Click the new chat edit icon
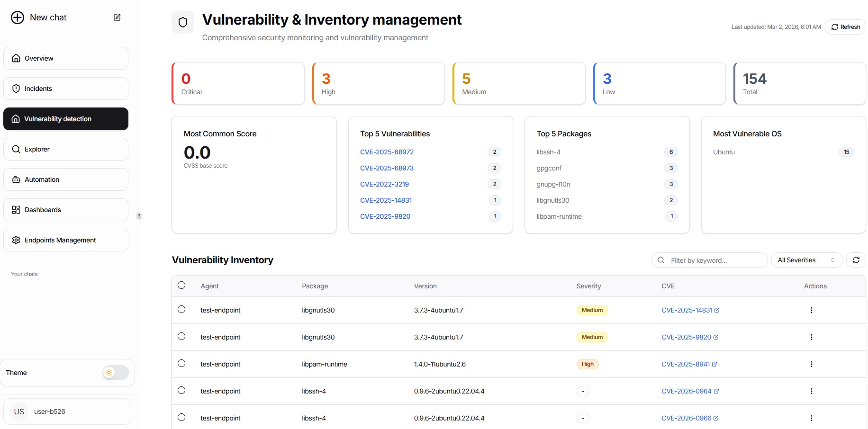868x429 pixels. tap(117, 18)
